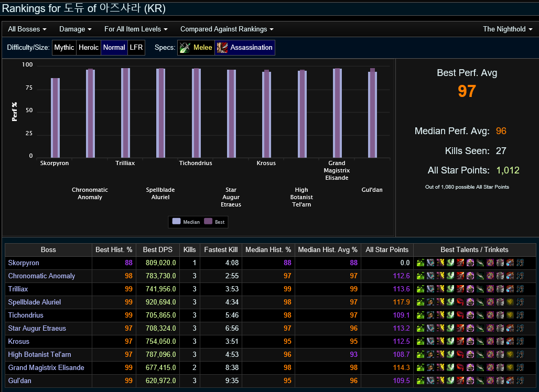
Task: Sort by Kills column header
Action: coord(189,250)
